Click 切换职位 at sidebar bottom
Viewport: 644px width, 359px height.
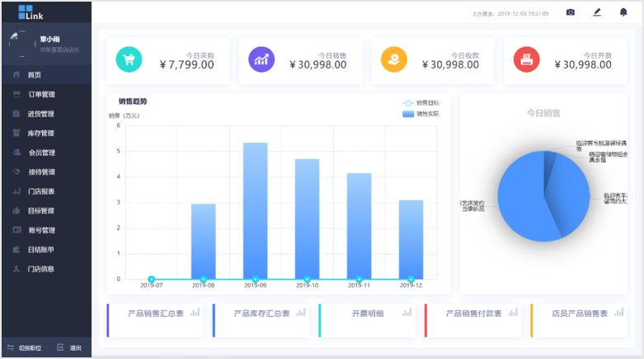(x=25, y=347)
